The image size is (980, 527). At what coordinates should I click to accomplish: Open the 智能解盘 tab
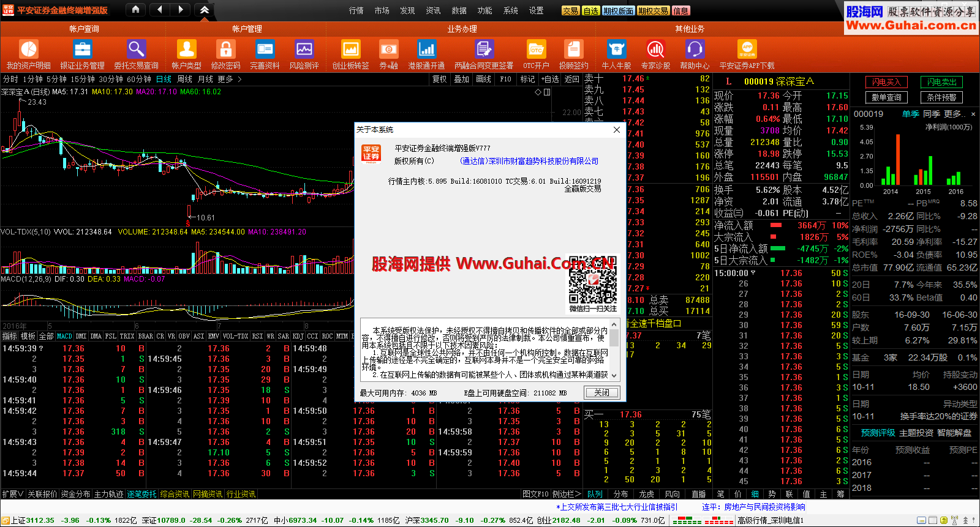point(954,433)
